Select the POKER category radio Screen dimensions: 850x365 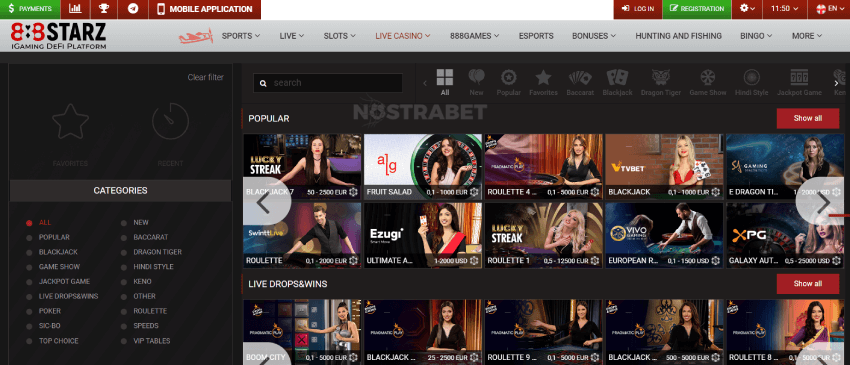pos(29,311)
